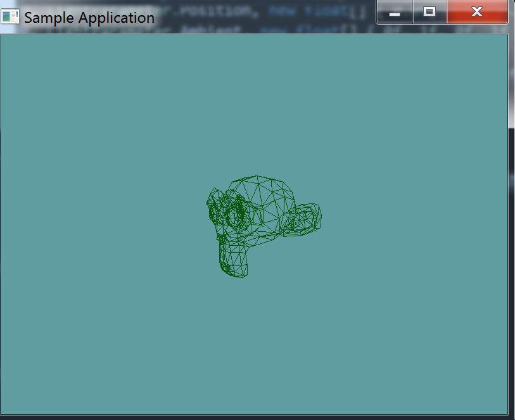This screenshot has width=515, height=420.
Task: Click the window's bottom border edge
Action: 253,416
